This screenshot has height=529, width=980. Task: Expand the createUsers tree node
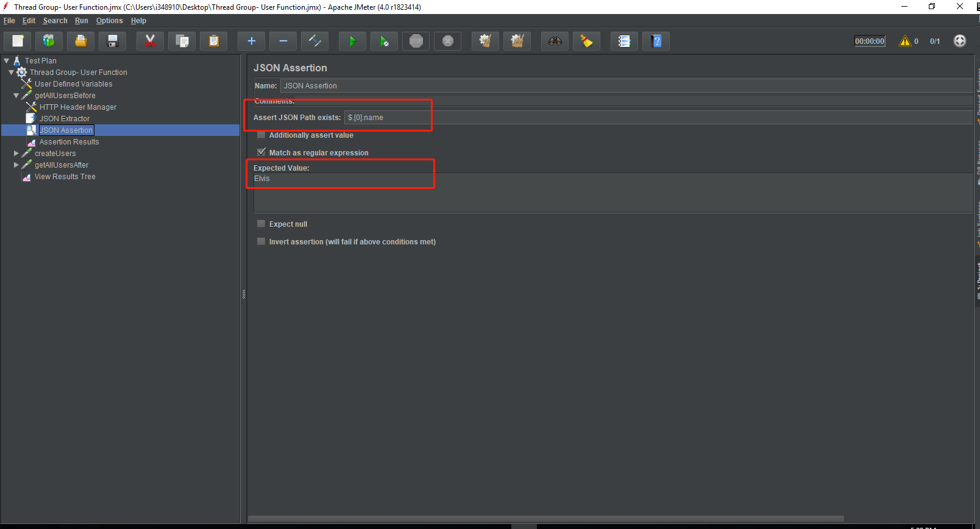tap(16, 154)
